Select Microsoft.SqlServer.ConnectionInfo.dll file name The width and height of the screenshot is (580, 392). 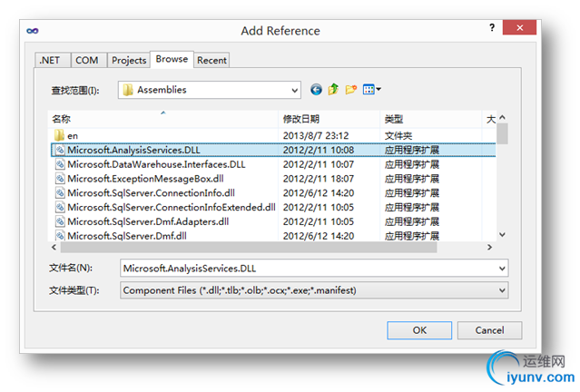(151, 193)
